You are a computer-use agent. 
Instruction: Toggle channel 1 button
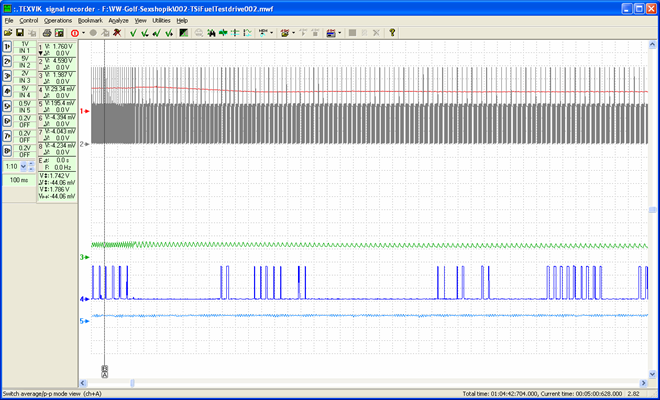click(7, 47)
